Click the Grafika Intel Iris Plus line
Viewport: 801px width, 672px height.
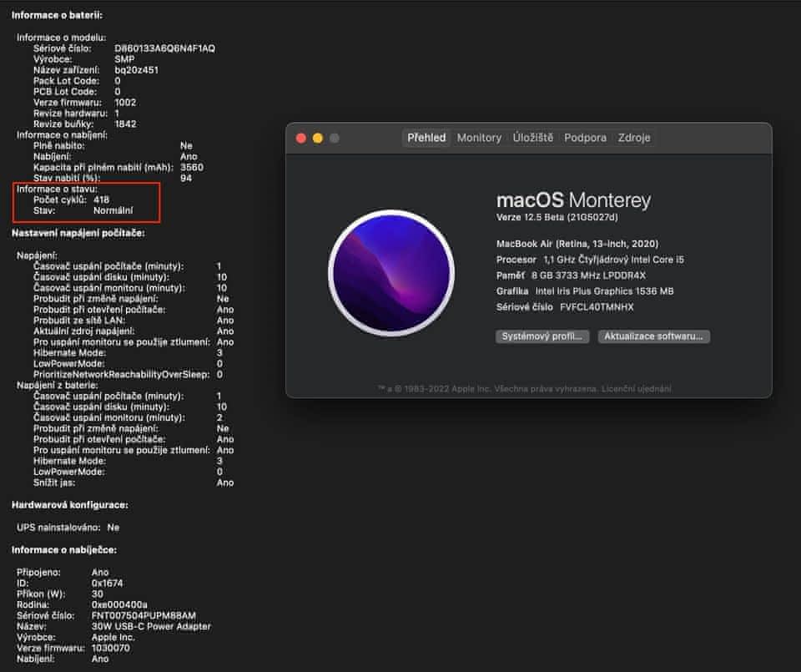(x=585, y=291)
